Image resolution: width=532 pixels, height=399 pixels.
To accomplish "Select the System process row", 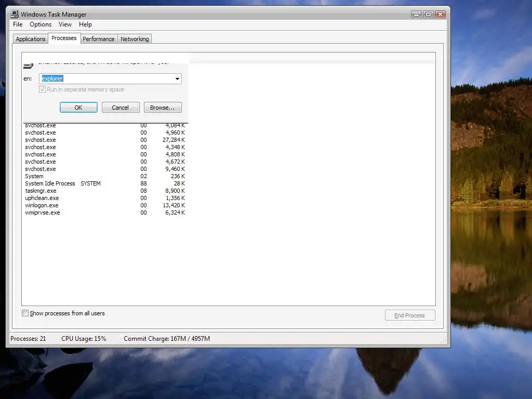I will click(105, 177).
